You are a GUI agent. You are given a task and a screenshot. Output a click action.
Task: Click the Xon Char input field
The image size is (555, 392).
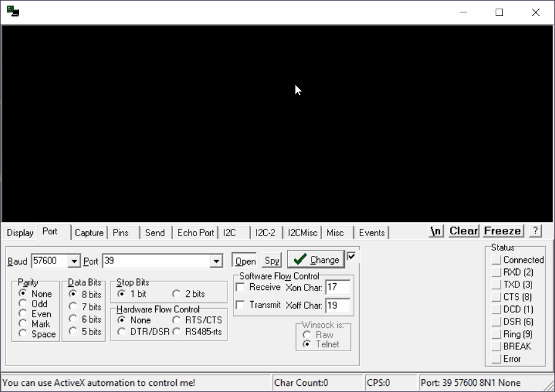[337, 288]
